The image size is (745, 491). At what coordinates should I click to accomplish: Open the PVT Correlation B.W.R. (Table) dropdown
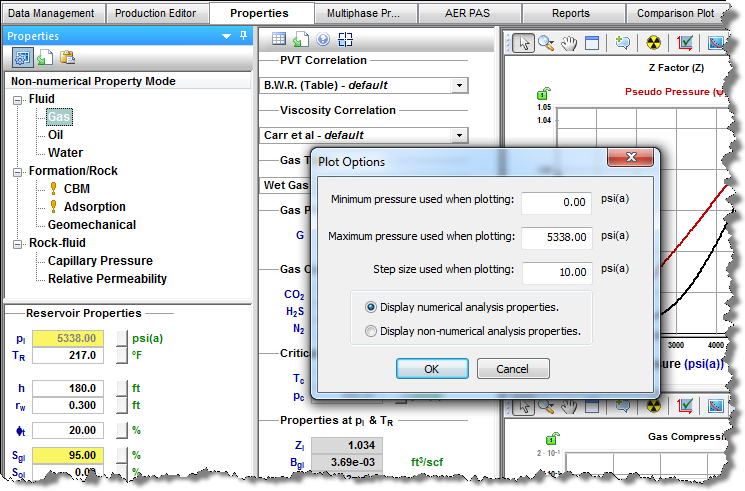pos(459,86)
